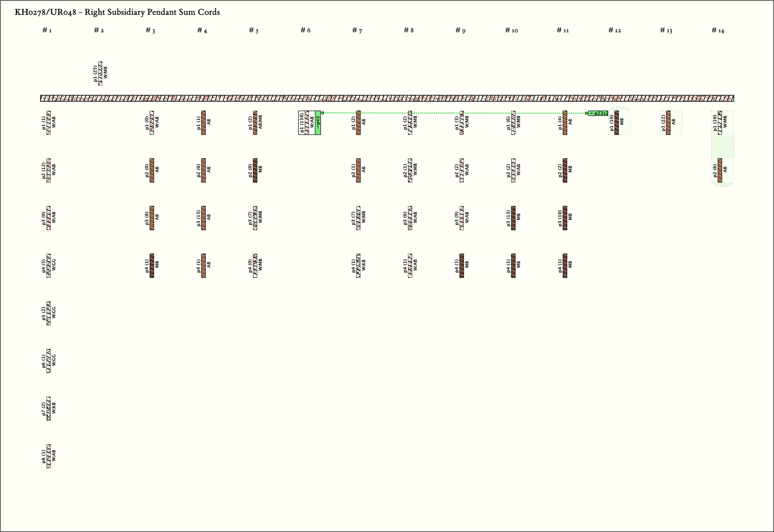Select the p1 (22) AB cord in column 13
The height and width of the screenshot is (532, 774).
[x=668, y=123]
